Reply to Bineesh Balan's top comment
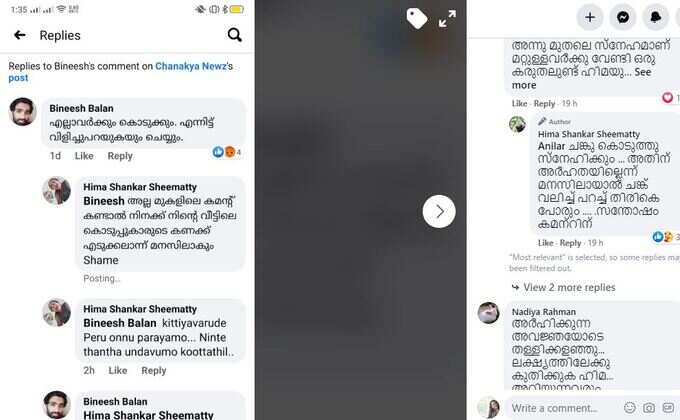 click(x=120, y=156)
